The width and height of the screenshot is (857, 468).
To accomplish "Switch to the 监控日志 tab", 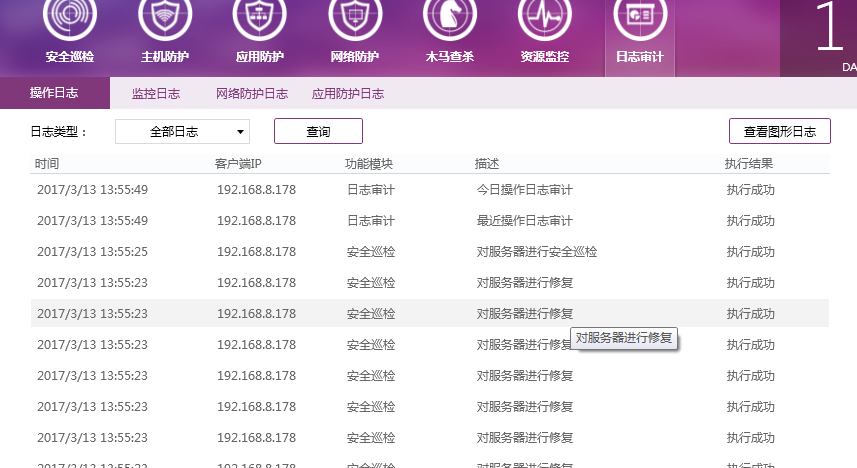I will pyautogui.click(x=156, y=94).
